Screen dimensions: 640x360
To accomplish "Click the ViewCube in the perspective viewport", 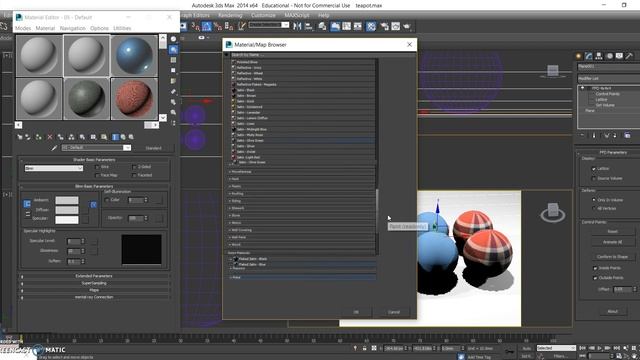I will (x=553, y=212).
